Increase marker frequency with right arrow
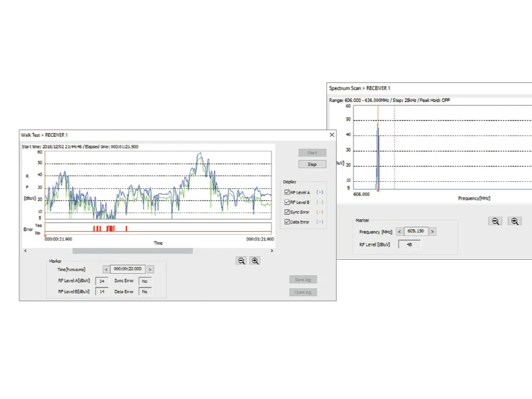This screenshot has width=532, height=399. click(433, 232)
